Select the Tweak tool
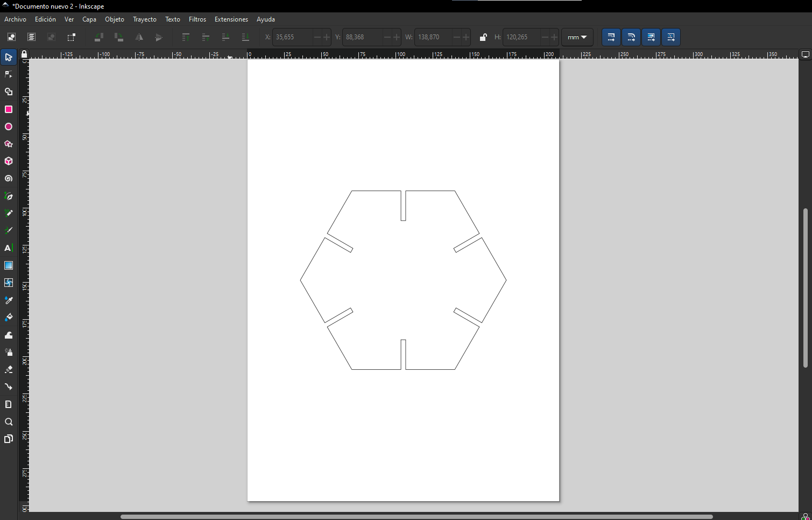812x520 pixels. pos(9,335)
